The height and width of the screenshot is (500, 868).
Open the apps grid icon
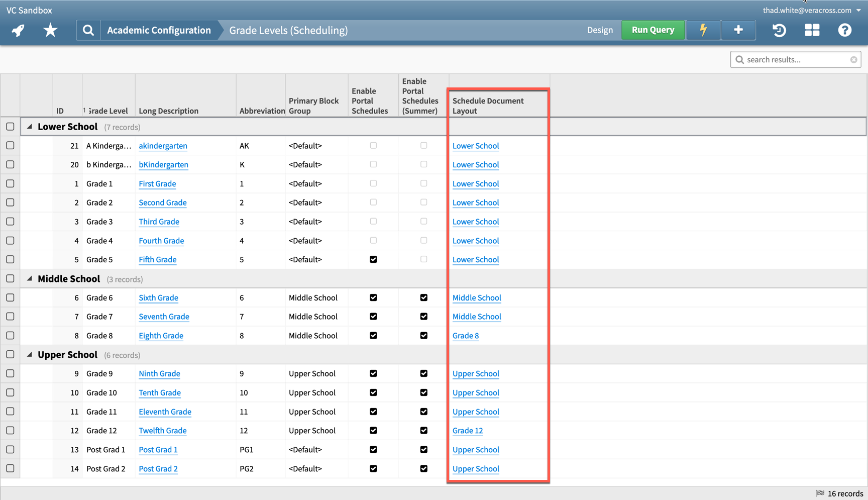812,30
